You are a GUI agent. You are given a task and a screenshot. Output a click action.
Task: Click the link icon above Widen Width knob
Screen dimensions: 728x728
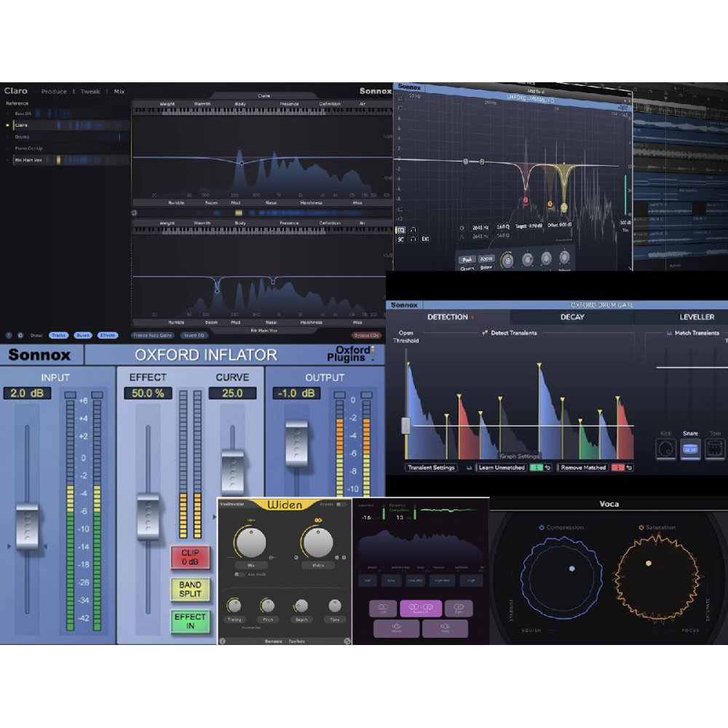318,520
